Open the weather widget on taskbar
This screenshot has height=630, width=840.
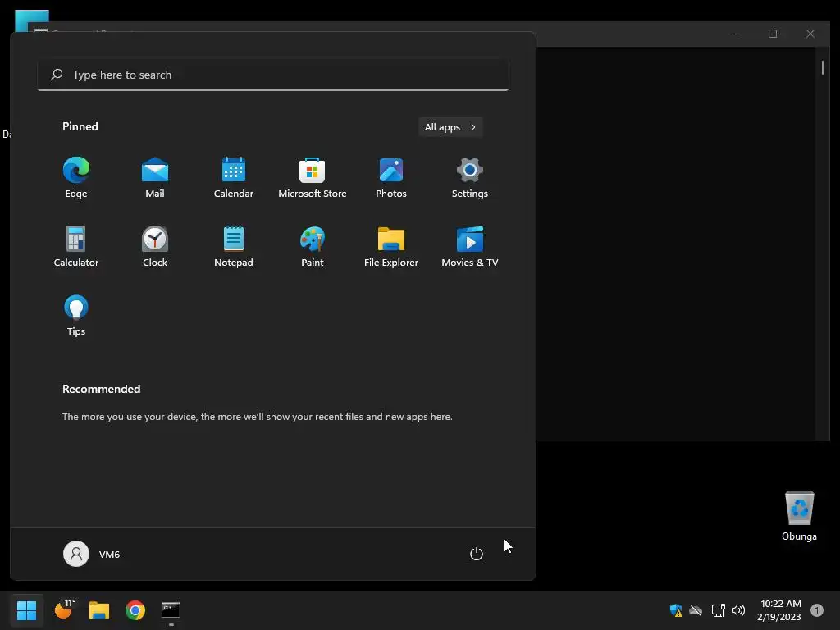click(64, 609)
